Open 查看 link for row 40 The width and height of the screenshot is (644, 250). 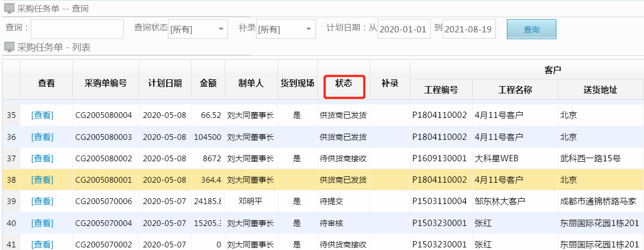(42, 223)
